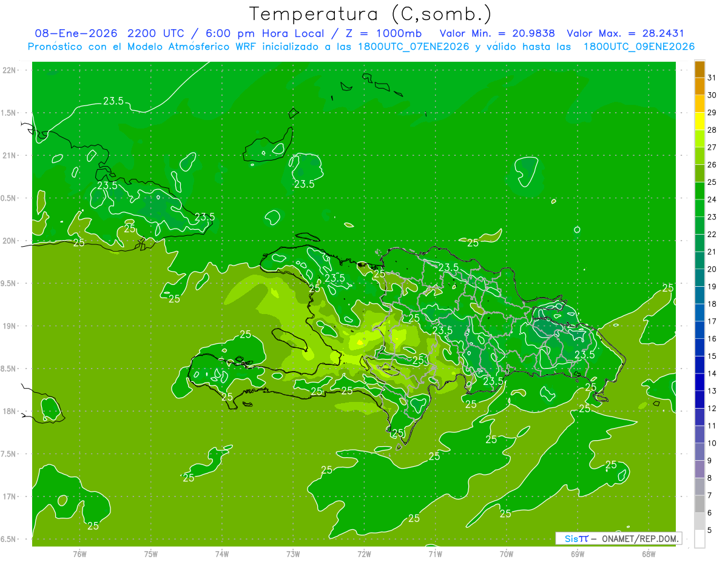This screenshot has height=562, width=728.
Task: Click 'Valor Min. = 20.9838' value
Action: [497, 33]
